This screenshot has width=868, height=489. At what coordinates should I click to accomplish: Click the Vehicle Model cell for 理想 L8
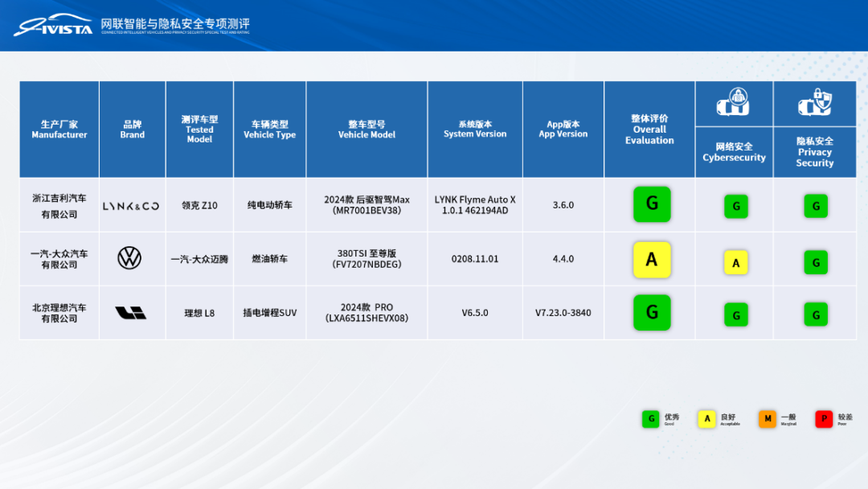366,312
